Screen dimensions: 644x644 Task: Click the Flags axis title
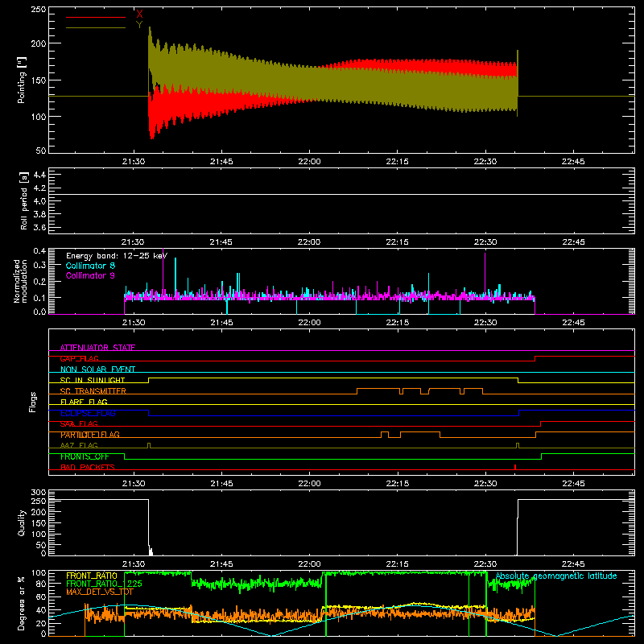33,402
